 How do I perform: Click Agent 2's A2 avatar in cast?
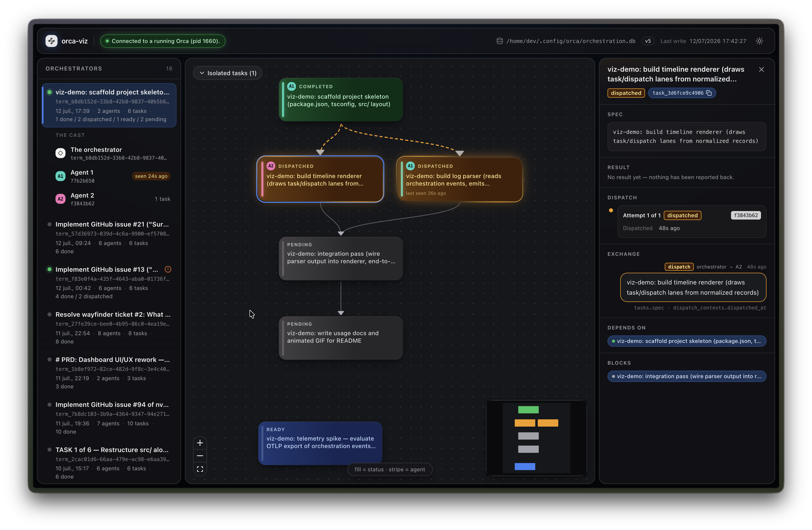[60, 199]
